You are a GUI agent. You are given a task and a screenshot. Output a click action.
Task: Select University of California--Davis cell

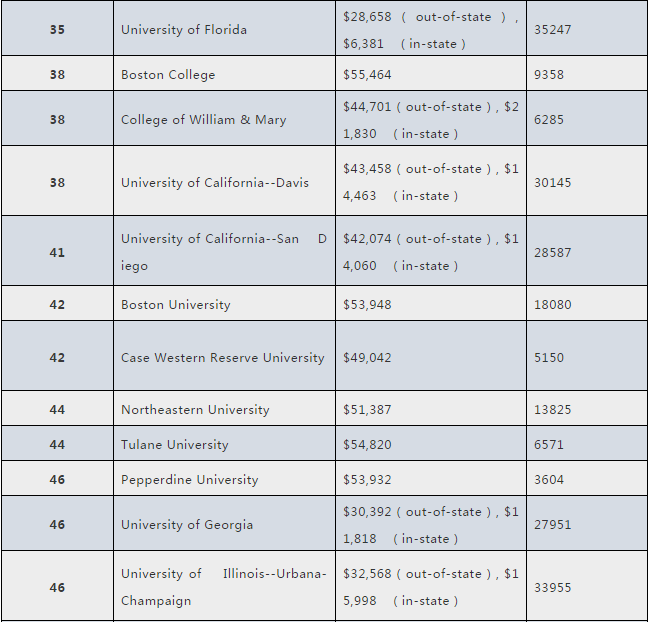pyautogui.click(x=215, y=183)
